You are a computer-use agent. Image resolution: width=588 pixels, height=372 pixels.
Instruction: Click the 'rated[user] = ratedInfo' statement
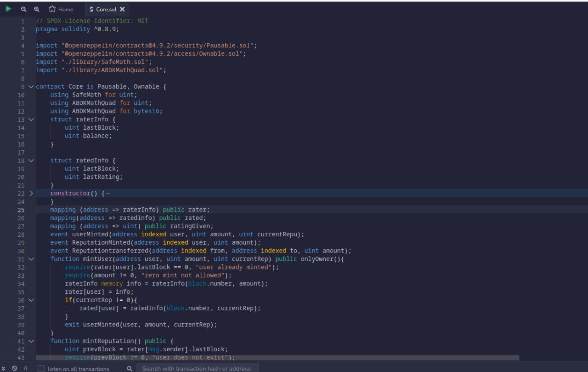click(170, 308)
